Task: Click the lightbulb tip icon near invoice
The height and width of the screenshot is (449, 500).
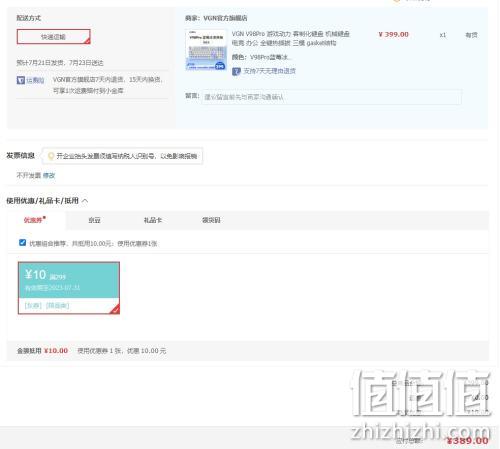Action: (x=51, y=156)
